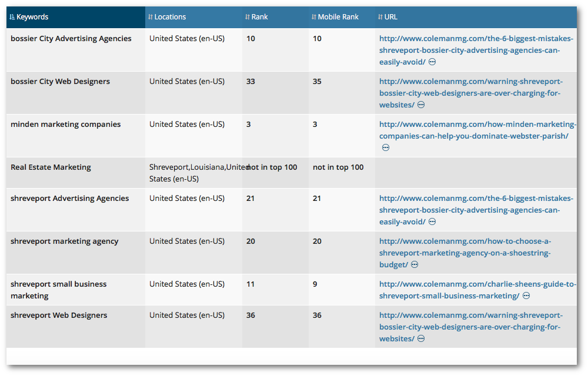Select keyword 'minden marketing companies'
This screenshot has height=376, width=588.
[66, 125]
